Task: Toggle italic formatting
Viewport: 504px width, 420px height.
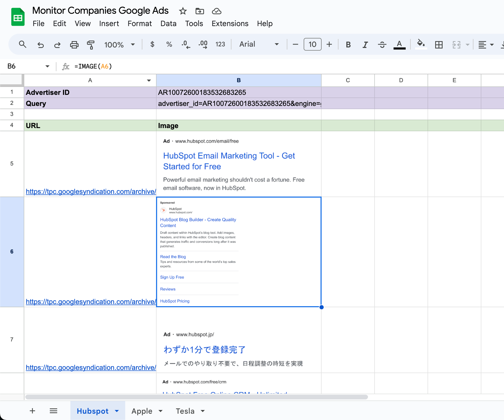Action: tap(365, 45)
